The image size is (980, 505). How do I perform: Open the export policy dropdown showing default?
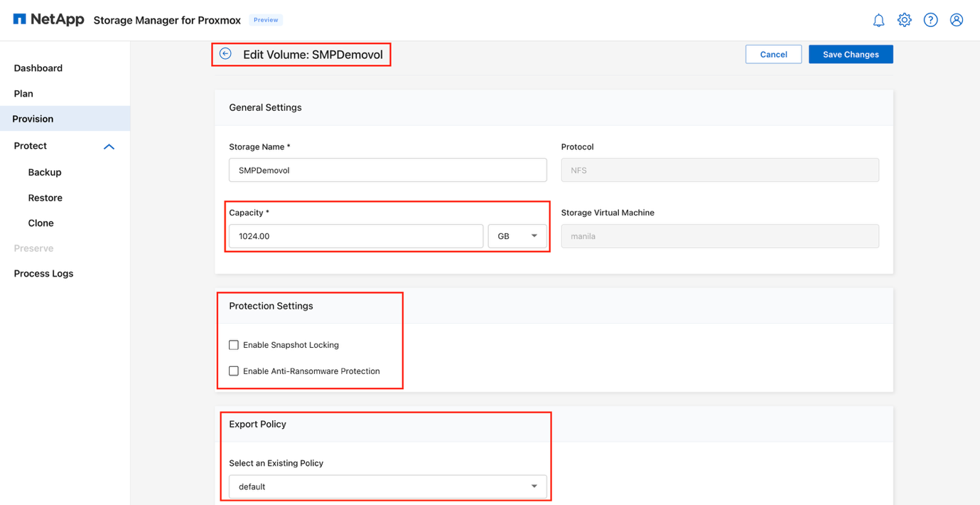pos(387,486)
